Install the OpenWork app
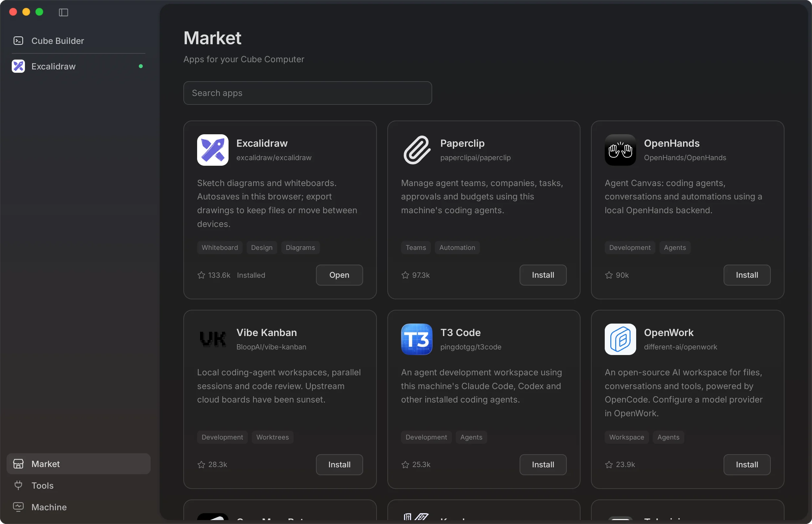 [x=747, y=464]
